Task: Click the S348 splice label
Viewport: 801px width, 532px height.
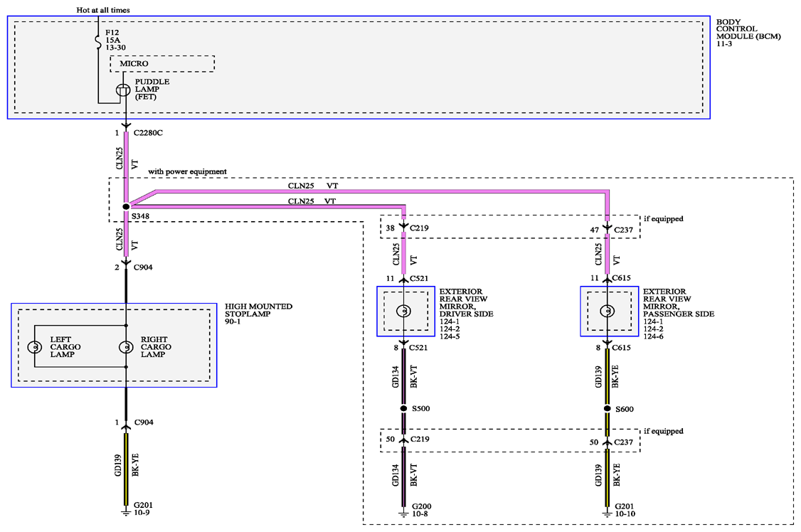Action: click(140, 216)
